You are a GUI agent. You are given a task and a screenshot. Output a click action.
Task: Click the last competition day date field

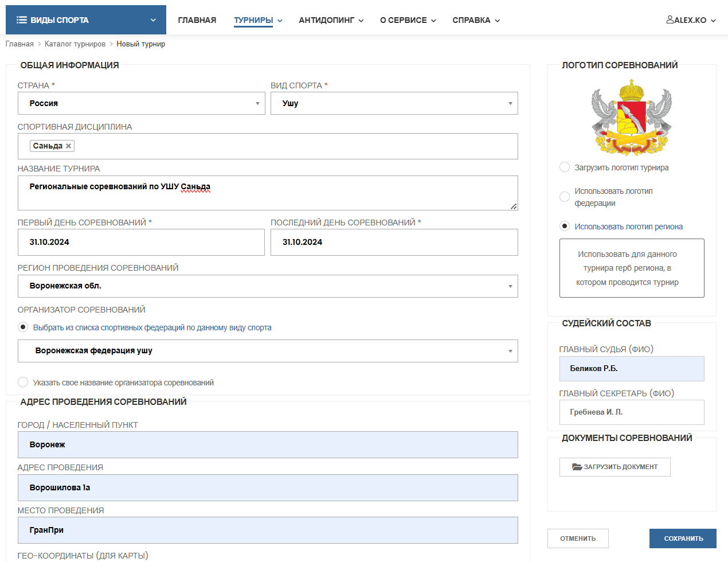pyautogui.click(x=394, y=242)
